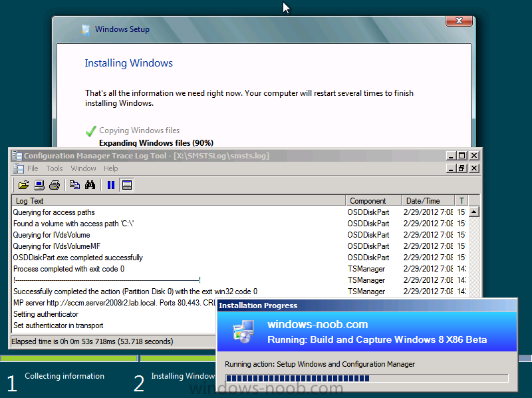
Task: Minimize the inner smsts.log document window
Action: (x=451, y=168)
